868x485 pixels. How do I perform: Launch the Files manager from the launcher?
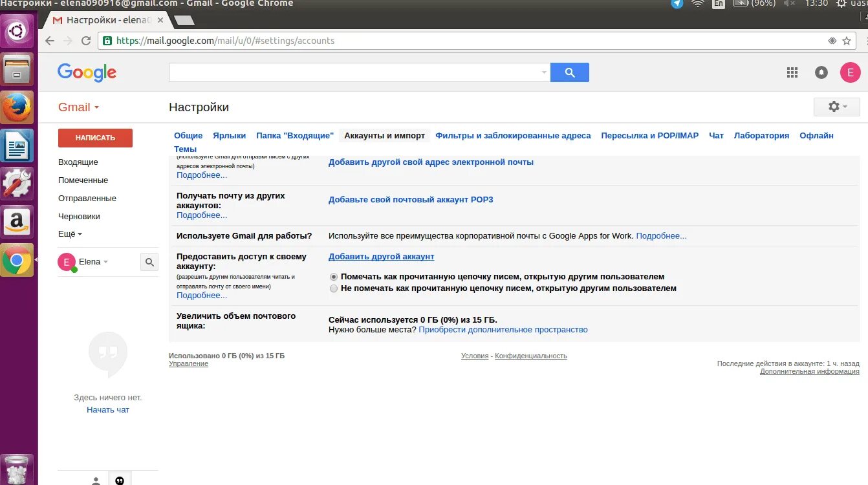click(x=17, y=69)
